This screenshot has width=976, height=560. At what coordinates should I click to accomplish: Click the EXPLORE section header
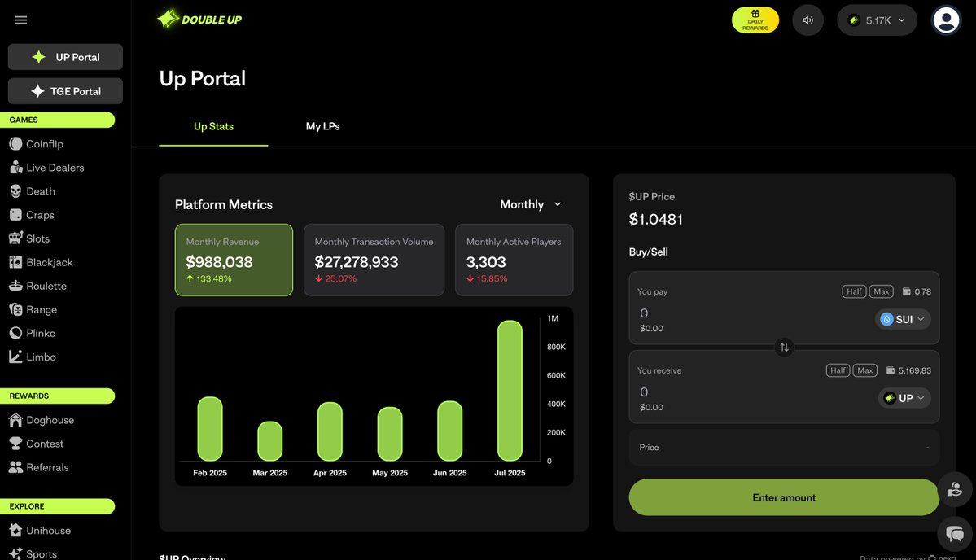(57, 505)
